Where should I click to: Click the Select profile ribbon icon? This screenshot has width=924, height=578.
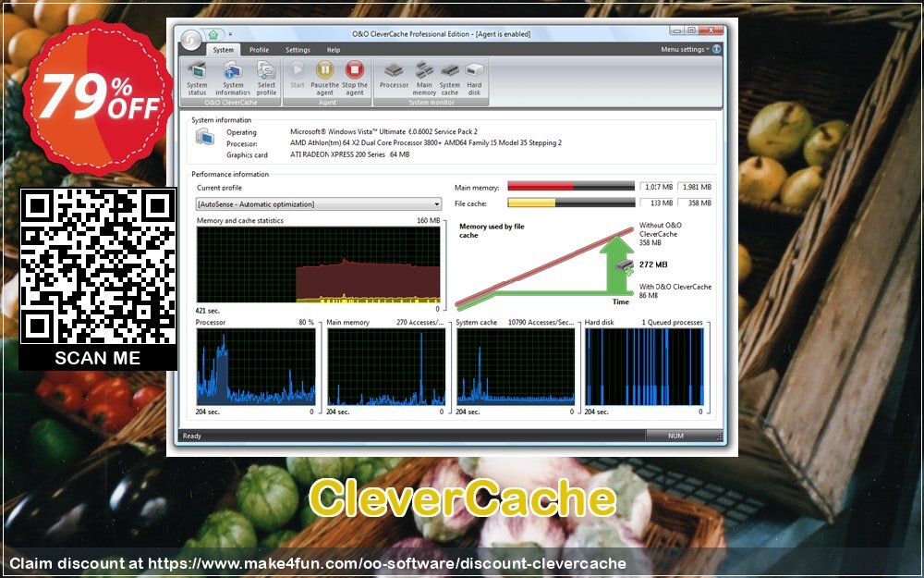pos(266,78)
